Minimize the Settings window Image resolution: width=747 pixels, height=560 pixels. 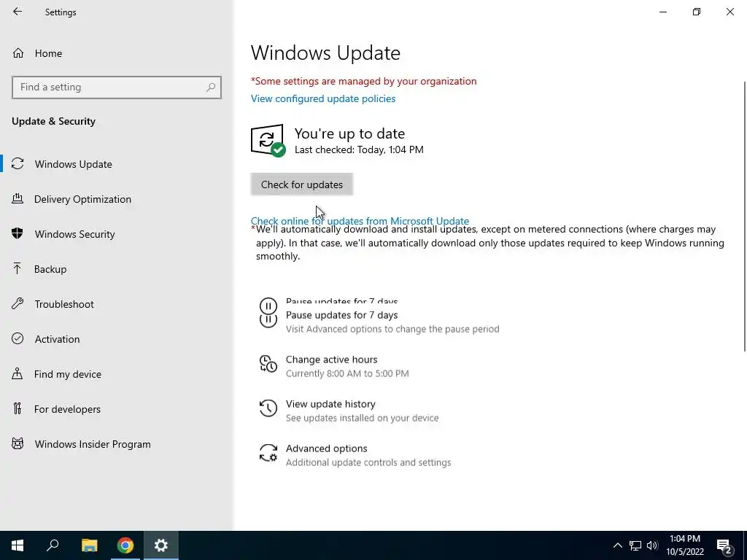point(662,12)
